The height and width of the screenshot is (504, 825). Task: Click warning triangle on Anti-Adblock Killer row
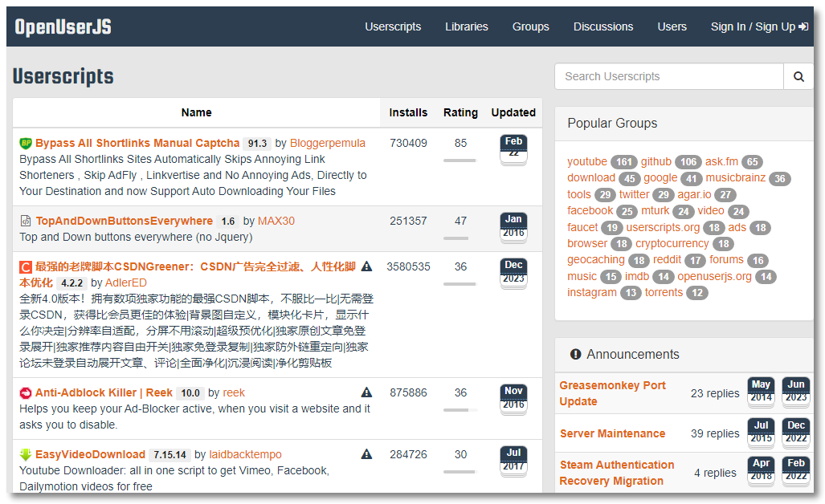click(367, 392)
